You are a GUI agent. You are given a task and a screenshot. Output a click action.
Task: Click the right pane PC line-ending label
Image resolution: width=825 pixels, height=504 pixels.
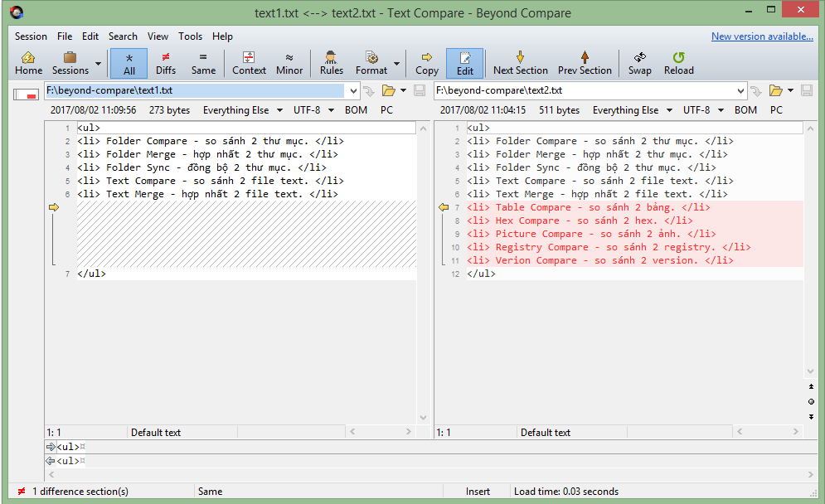point(776,110)
